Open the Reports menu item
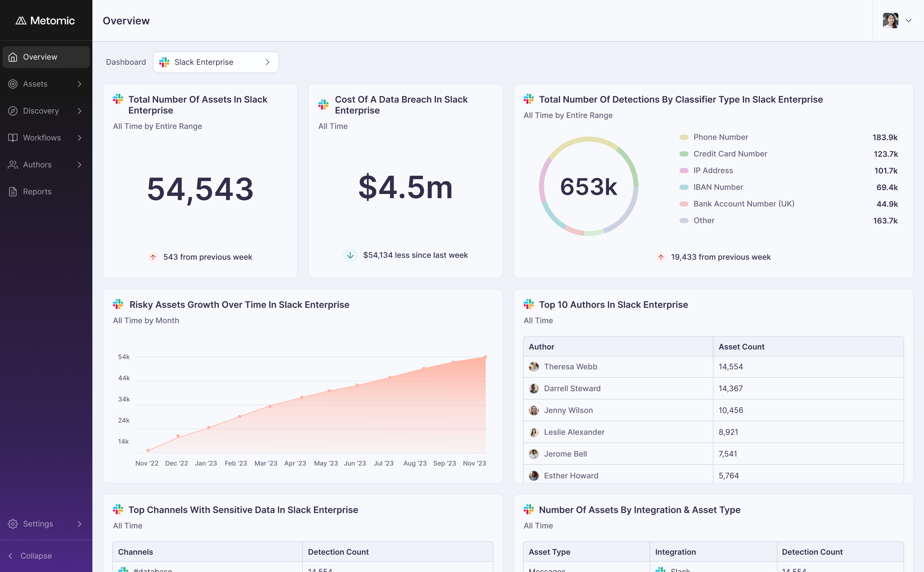The image size is (924, 572). click(x=37, y=192)
